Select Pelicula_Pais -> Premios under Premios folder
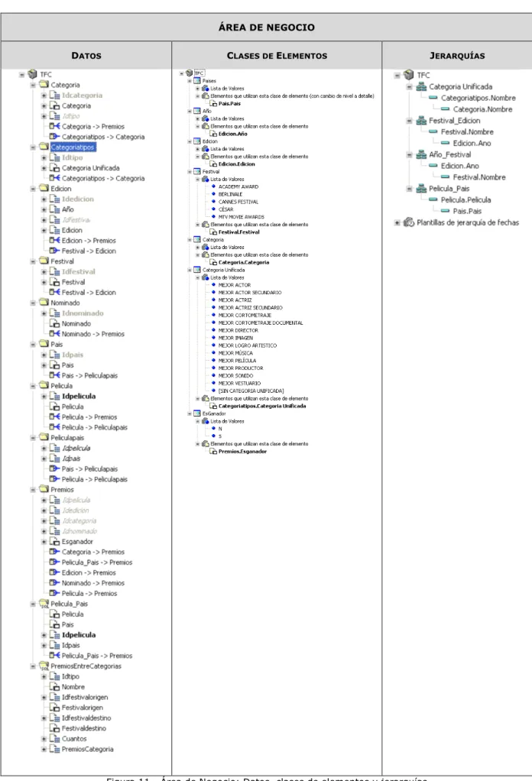 tap(97, 562)
